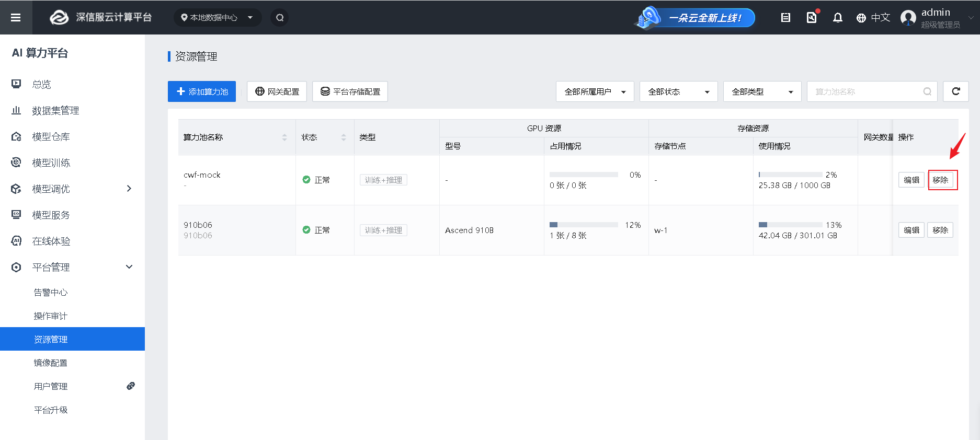Click the green status check for 910b06
980x440 pixels.
(x=306, y=230)
